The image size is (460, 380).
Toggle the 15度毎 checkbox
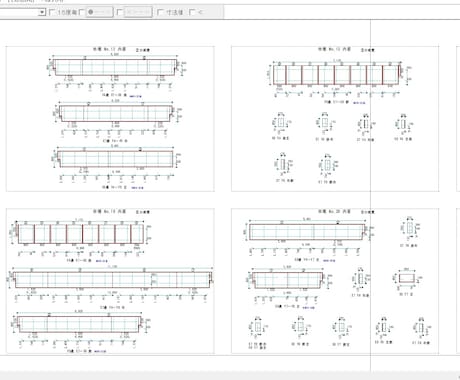pyautogui.click(x=52, y=12)
